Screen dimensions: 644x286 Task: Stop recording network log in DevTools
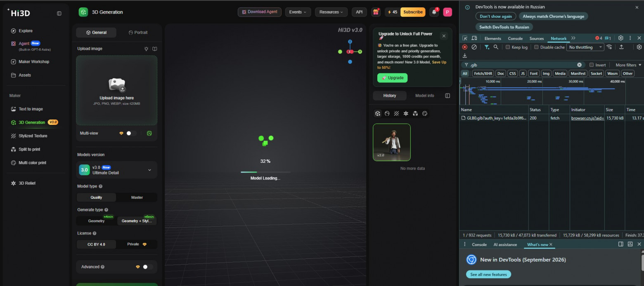[x=465, y=47]
